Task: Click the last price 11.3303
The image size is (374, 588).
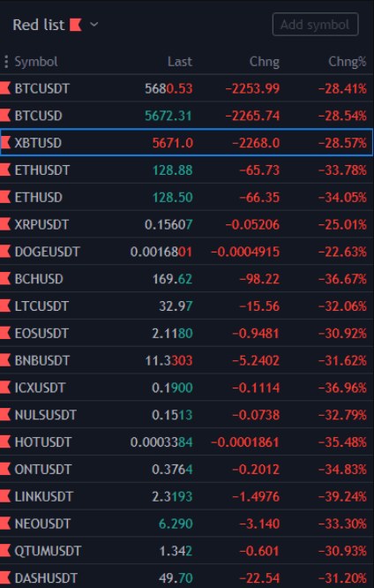Action: [168, 360]
